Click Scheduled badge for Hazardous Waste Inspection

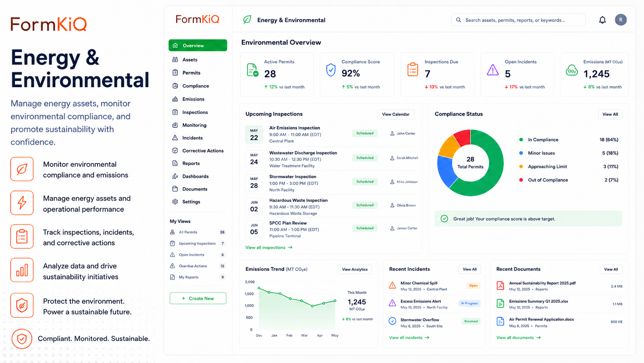click(x=365, y=205)
